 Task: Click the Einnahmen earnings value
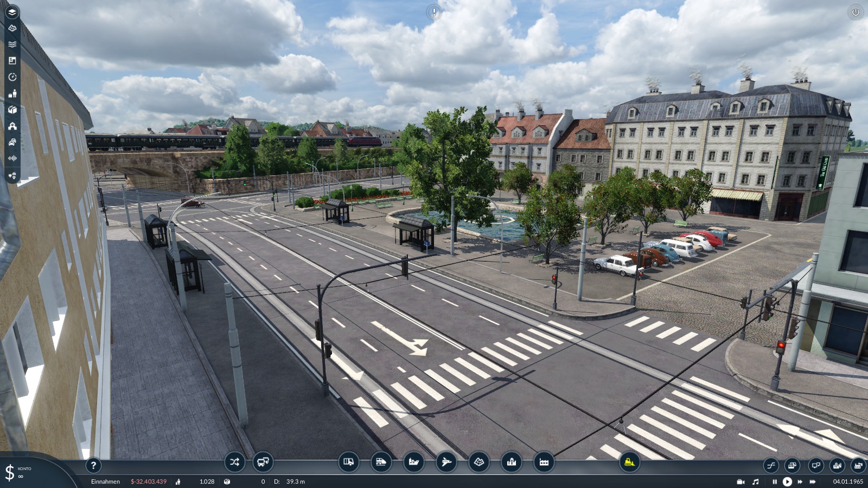coord(149,481)
